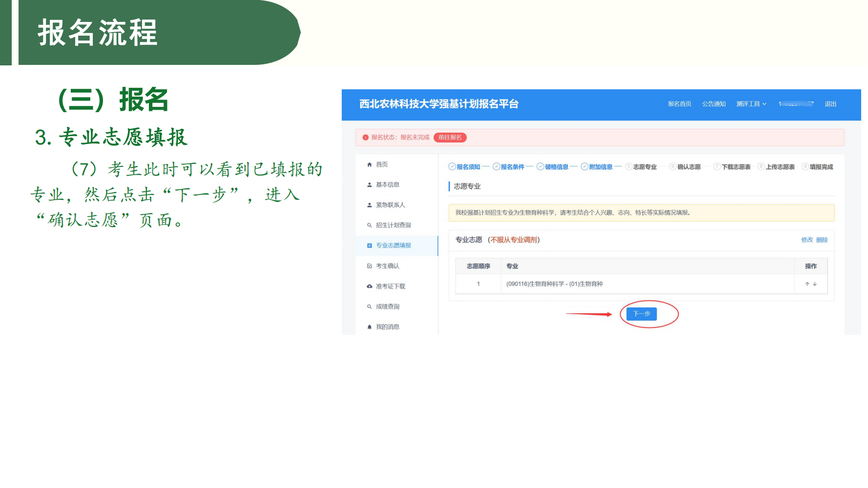Click the 删除 link for 专业志愿
This screenshot has height=488, width=868.
pos(822,240)
